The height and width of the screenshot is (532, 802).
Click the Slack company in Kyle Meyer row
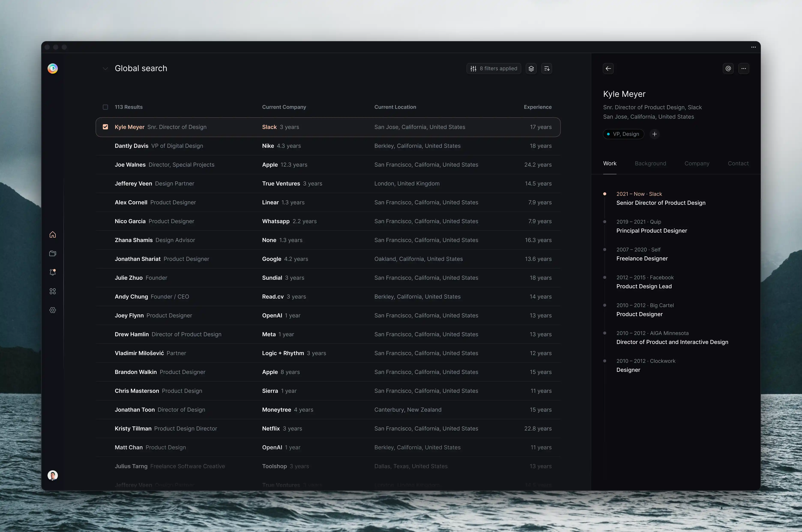coord(269,127)
